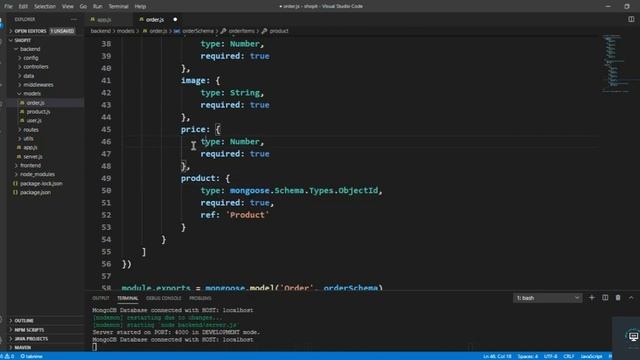Click Ln/Col cursor position in status bar
Image resolution: width=640 pixels, height=360 pixels.
pyautogui.click(x=497, y=356)
